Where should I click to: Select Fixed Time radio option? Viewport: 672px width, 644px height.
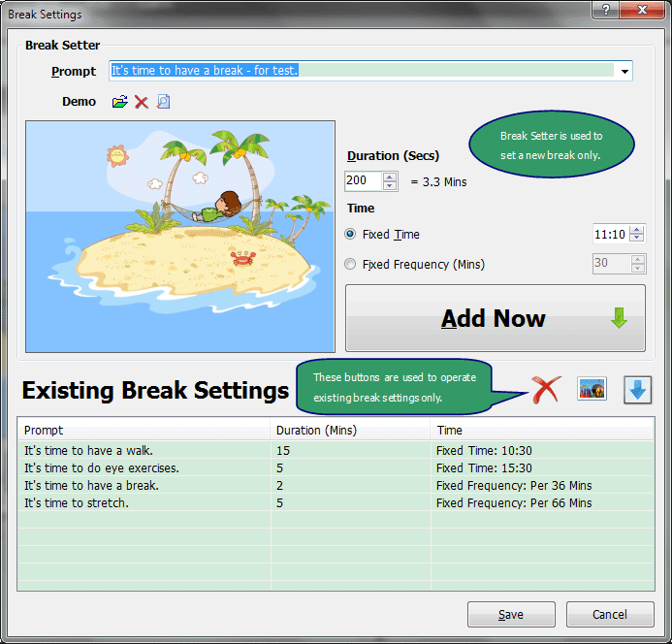tap(350, 234)
